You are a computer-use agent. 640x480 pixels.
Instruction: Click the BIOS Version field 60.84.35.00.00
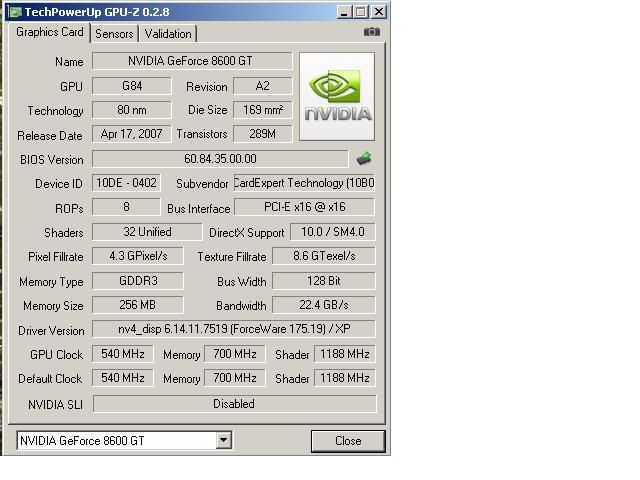(220, 159)
